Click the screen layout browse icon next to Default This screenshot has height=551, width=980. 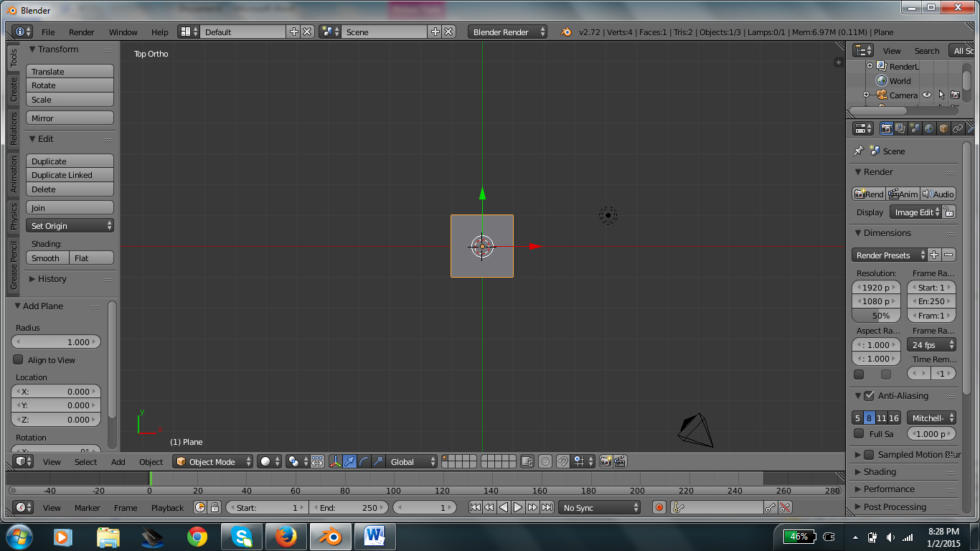pos(189,32)
